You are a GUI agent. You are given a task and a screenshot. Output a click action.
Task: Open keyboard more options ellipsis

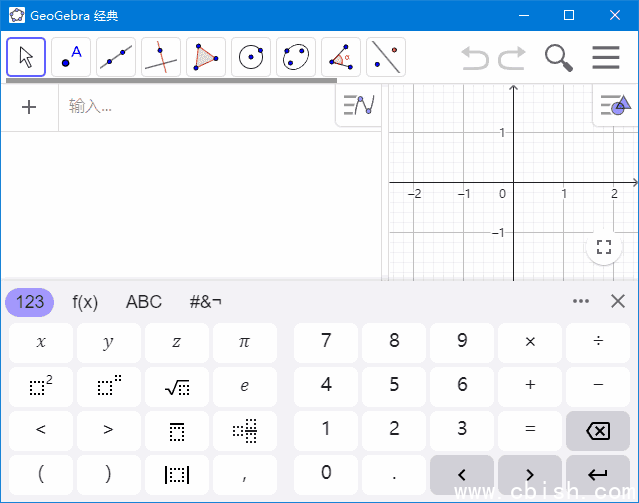pos(581,301)
